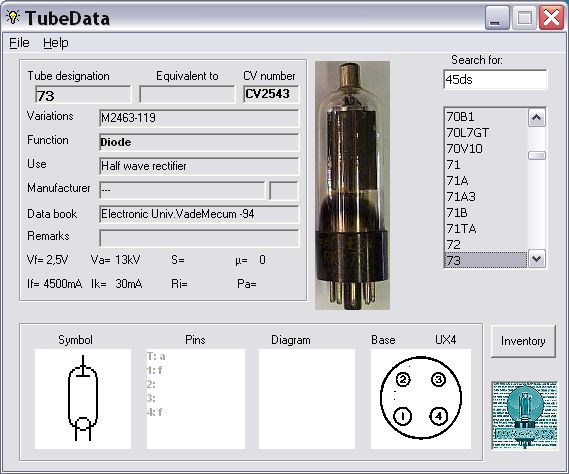Click the UX4 base pin layout diagram
Screen dimensions: 569x474
421,399
